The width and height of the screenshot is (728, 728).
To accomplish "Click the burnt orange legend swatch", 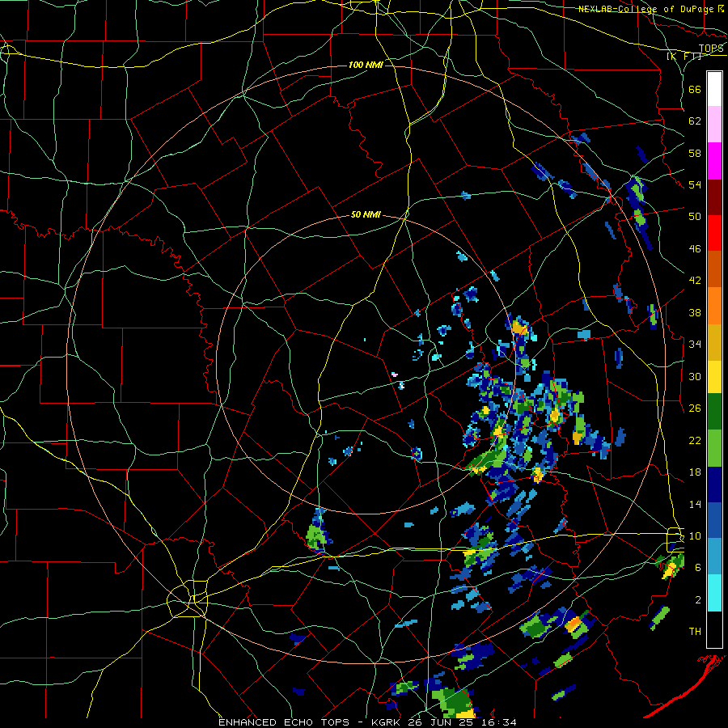I will tap(714, 269).
